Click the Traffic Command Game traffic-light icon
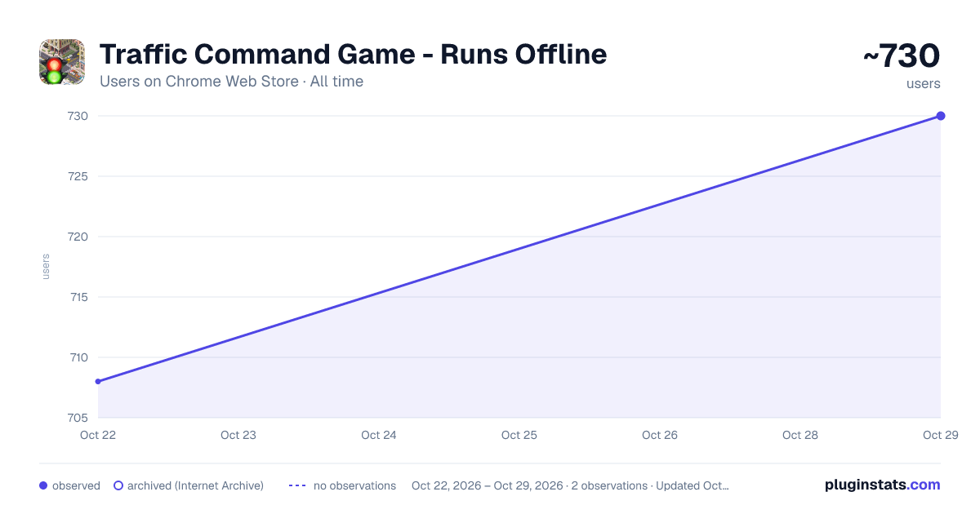This screenshot has width=980, height=514. [62, 62]
